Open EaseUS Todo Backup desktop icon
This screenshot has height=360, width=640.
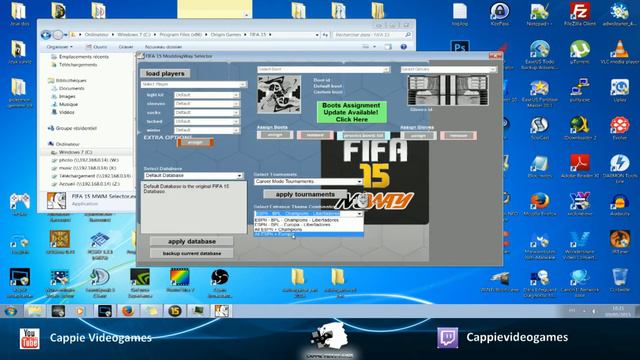point(539,55)
